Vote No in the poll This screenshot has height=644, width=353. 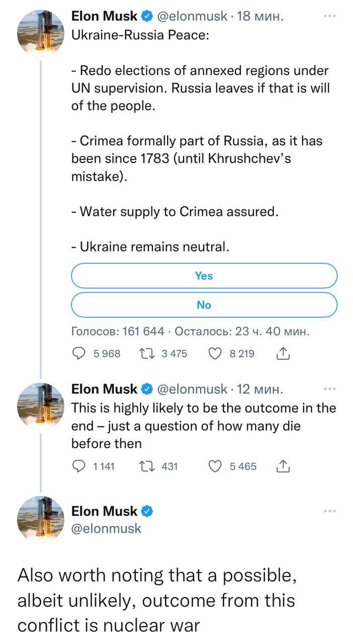point(204,305)
